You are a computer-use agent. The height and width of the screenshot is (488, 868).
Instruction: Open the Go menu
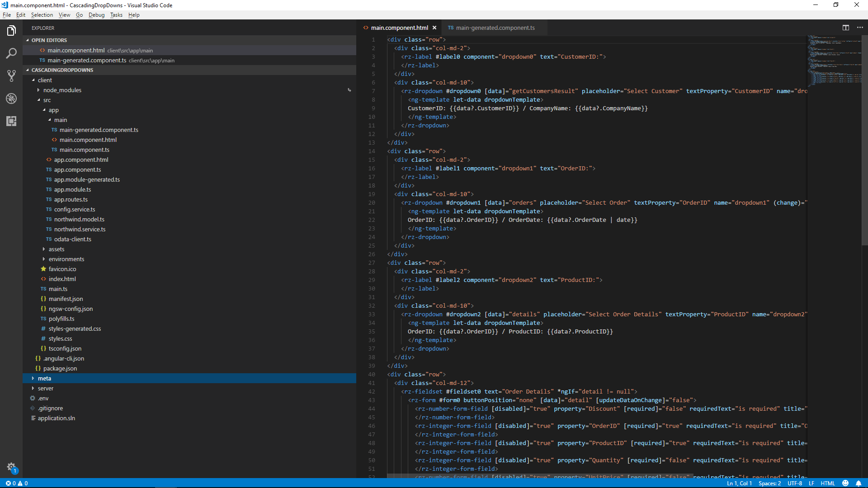coord(79,15)
